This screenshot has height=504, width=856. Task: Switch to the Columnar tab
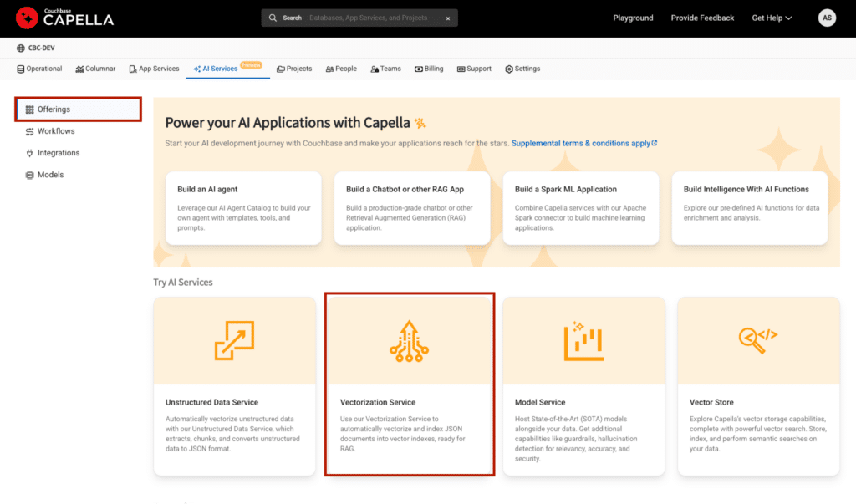point(95,69)
